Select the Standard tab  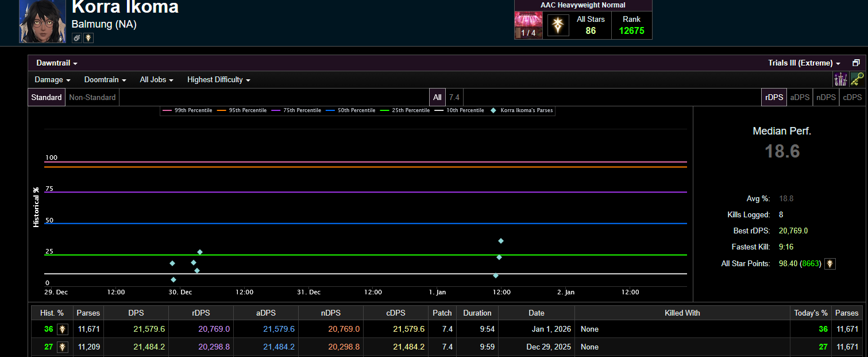click(x=47, y=97)
